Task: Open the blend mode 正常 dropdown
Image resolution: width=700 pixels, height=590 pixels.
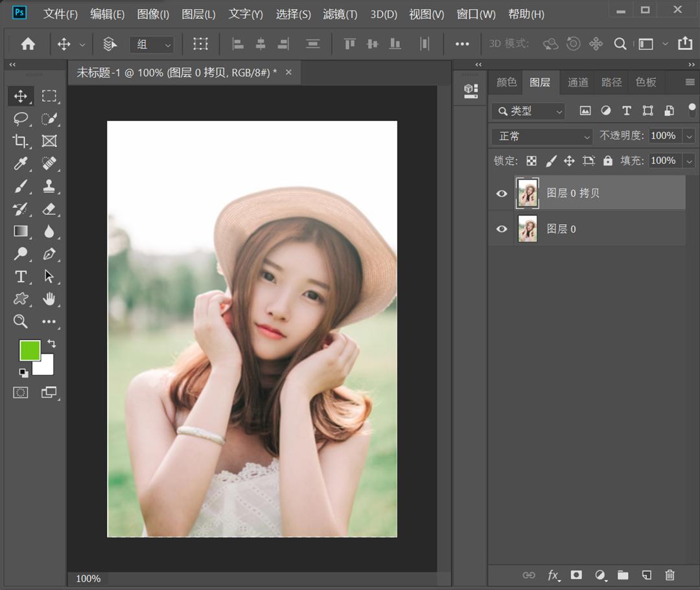Action: pos(542,136)
